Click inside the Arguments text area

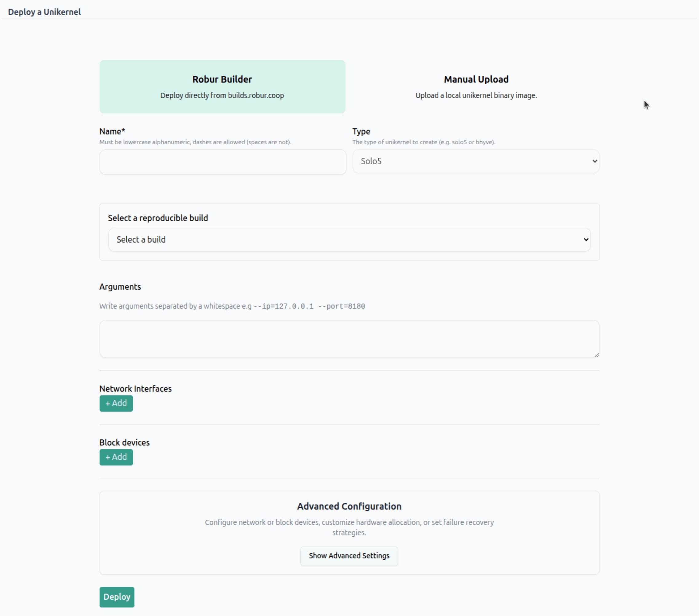pyautogui.click(x=349, y=339)
